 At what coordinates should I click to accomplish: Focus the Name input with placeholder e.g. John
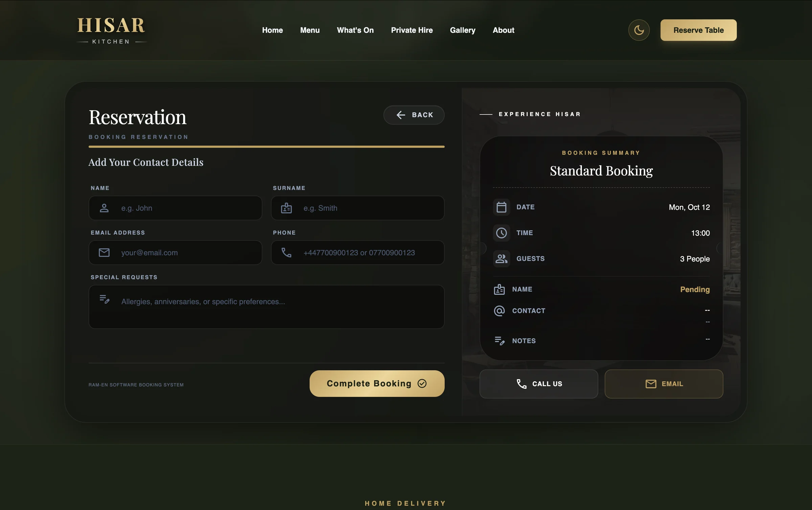tap(175, 208)
